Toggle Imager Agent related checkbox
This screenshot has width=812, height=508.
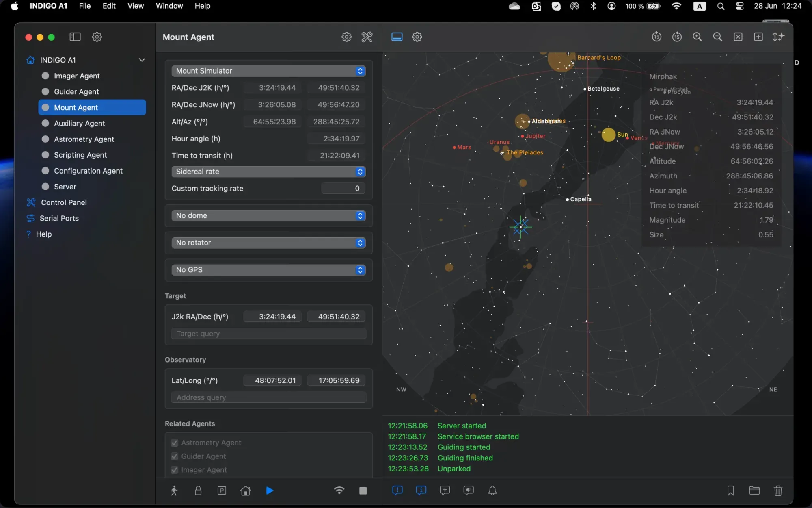(x=175, y=470)
